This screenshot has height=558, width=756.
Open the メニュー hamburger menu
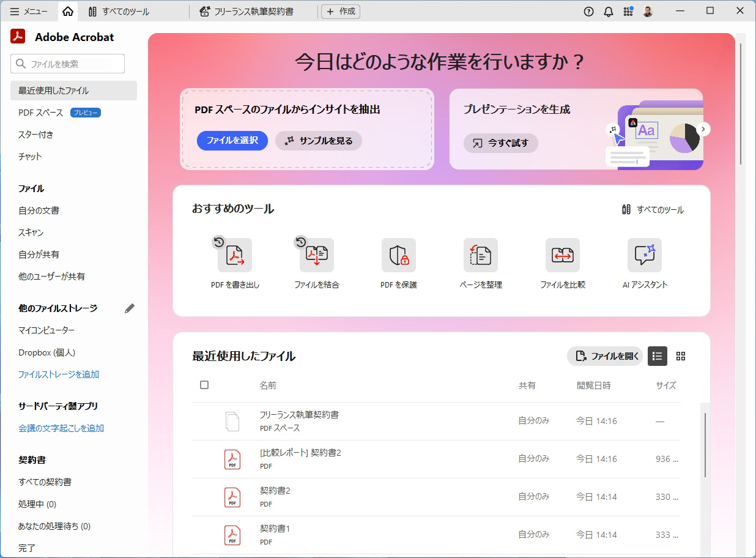[29, 11]
